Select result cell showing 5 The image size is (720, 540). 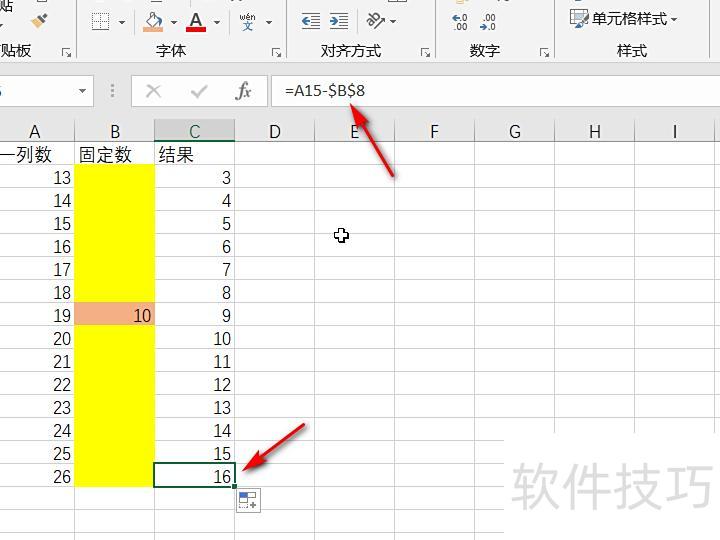(194, 223)
